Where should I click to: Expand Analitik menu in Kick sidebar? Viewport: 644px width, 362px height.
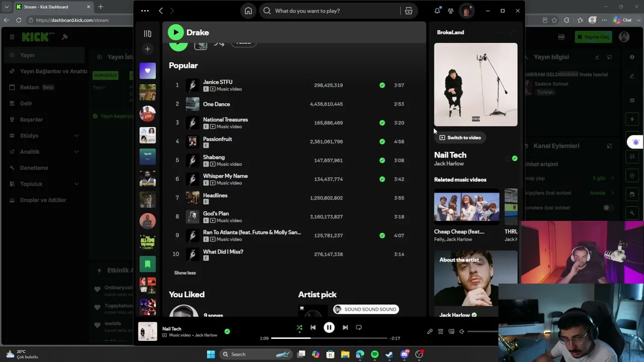click(76, 152)
